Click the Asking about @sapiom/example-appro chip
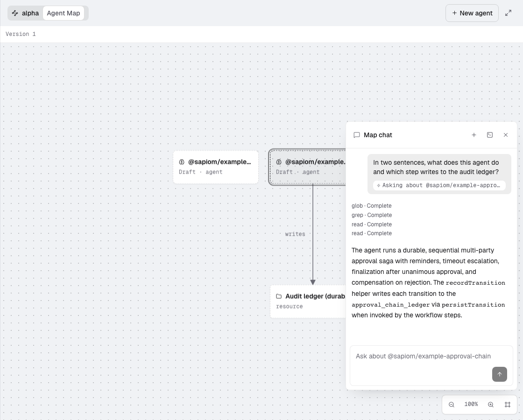The height and width of the screenshot is (420, 523). 439,185
